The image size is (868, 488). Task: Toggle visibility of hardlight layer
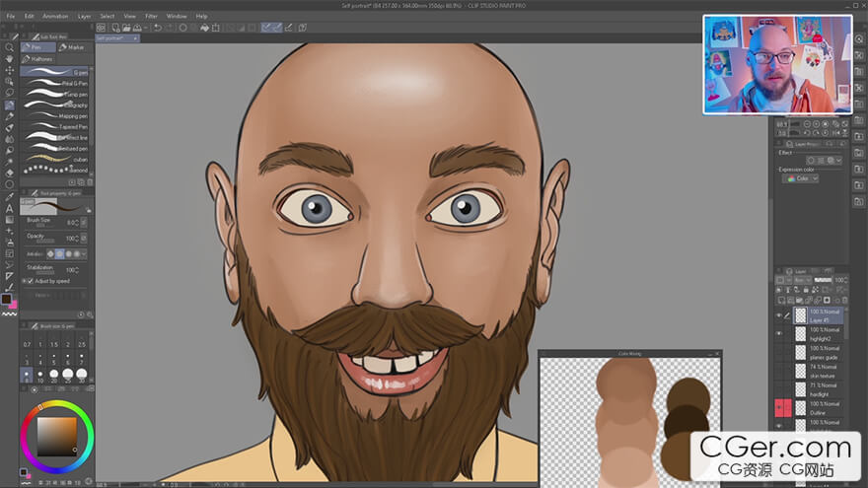[779, 389]
